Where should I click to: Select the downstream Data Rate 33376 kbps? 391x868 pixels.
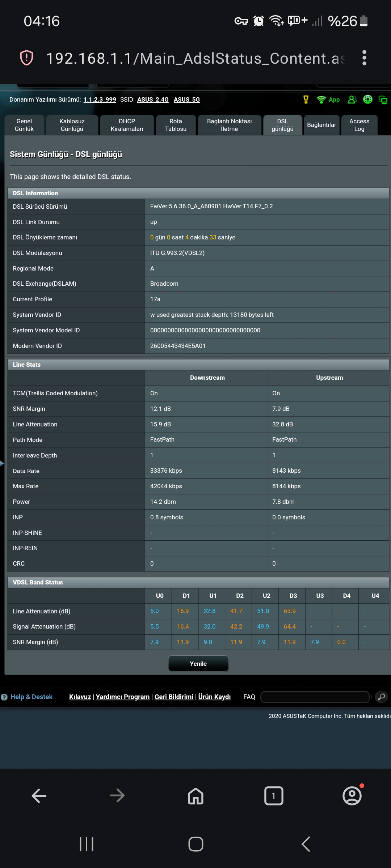(x=166, y=471)
